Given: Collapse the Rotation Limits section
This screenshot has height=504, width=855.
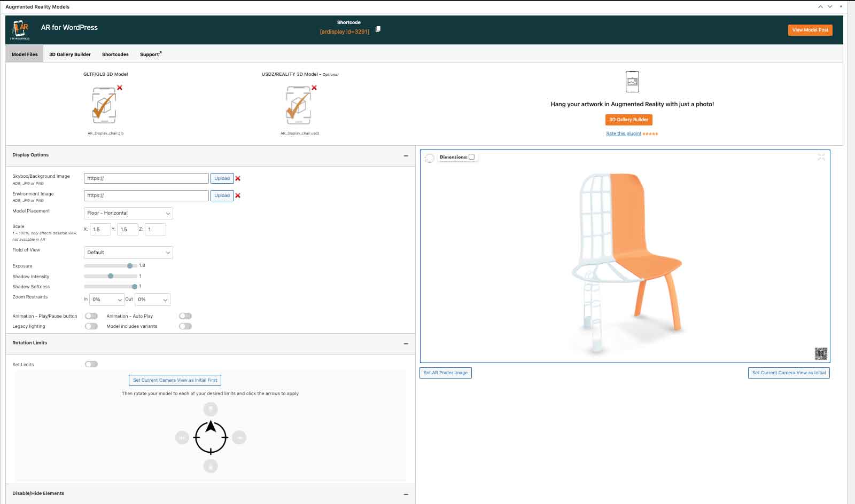Looking at the screenshot, I should pyautogui.click(x=406, y=343).
